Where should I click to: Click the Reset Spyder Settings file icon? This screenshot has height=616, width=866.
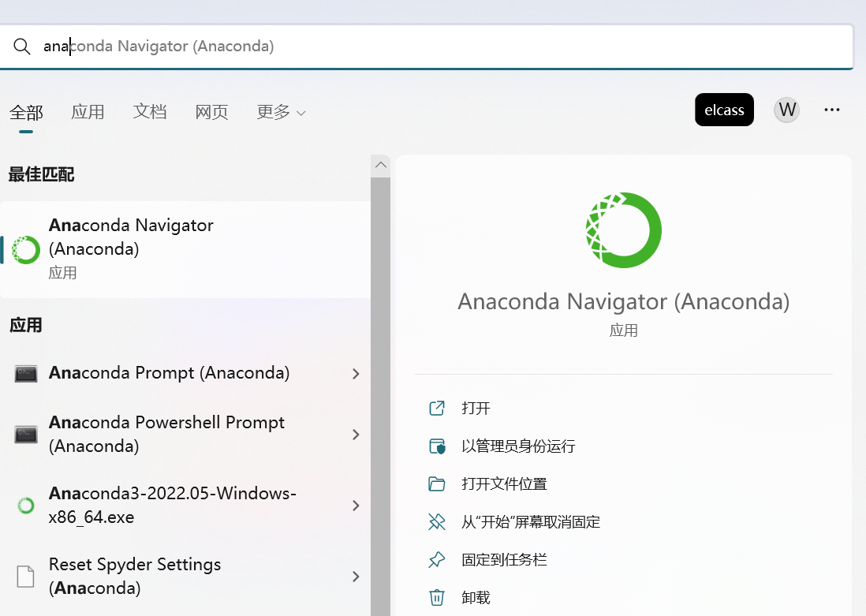coord(25,577)
